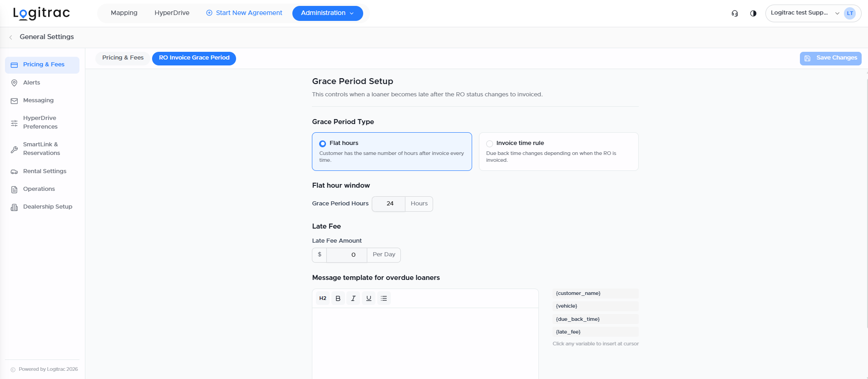Click Start New Agreement link

244,13
